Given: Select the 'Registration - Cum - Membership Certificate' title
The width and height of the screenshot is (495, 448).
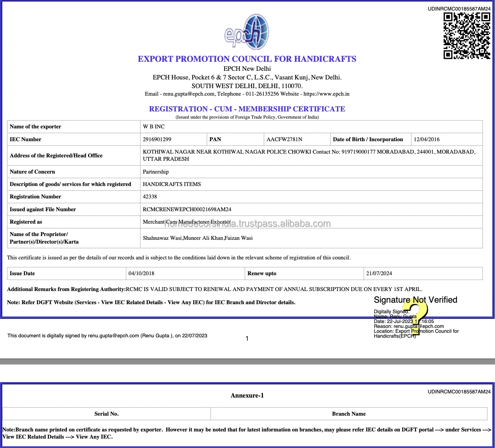Looking at the screenshot, I should 247,109.
